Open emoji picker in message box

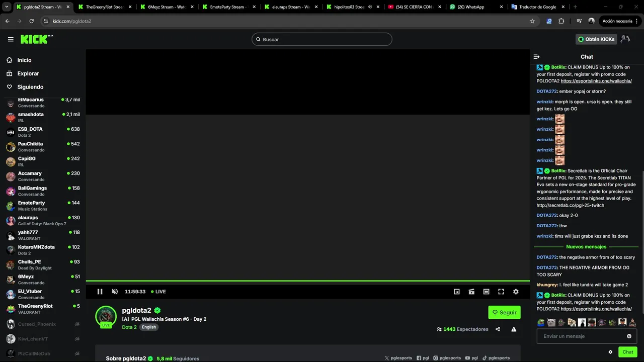coord(629,336)
